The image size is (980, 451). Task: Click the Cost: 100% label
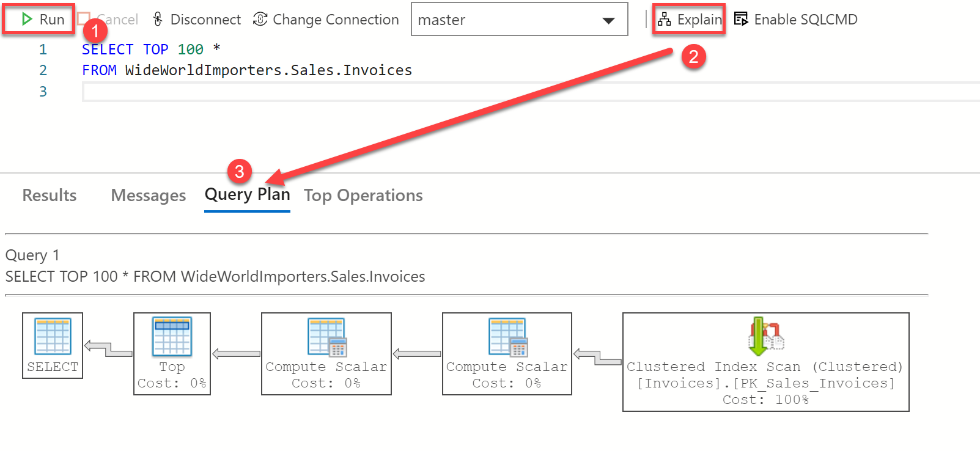point(766,400)
